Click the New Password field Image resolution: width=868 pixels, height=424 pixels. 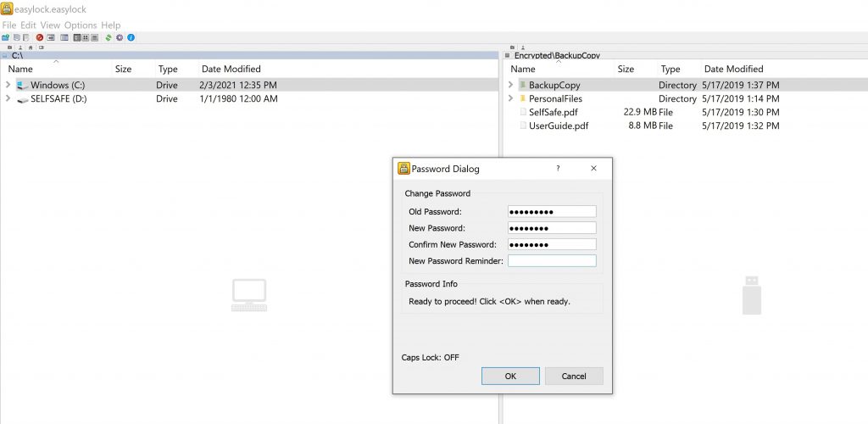click(x=552, y=228)
